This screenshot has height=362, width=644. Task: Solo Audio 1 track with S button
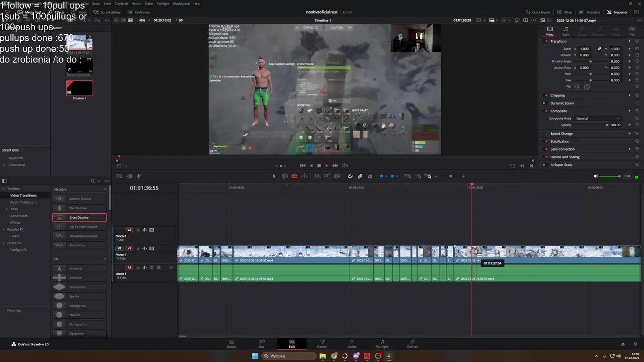point(151,267)
